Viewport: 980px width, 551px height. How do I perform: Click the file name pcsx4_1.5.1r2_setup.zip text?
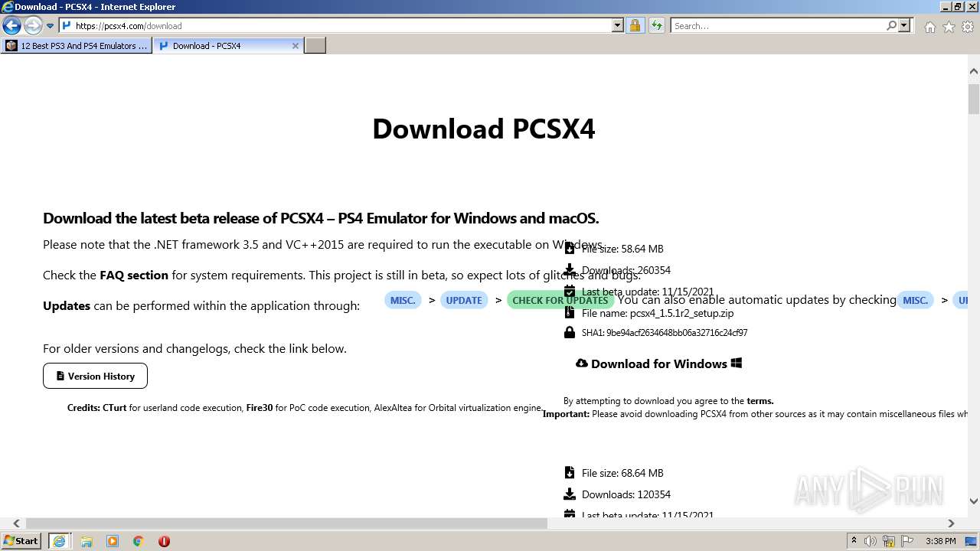pos(681,313)
